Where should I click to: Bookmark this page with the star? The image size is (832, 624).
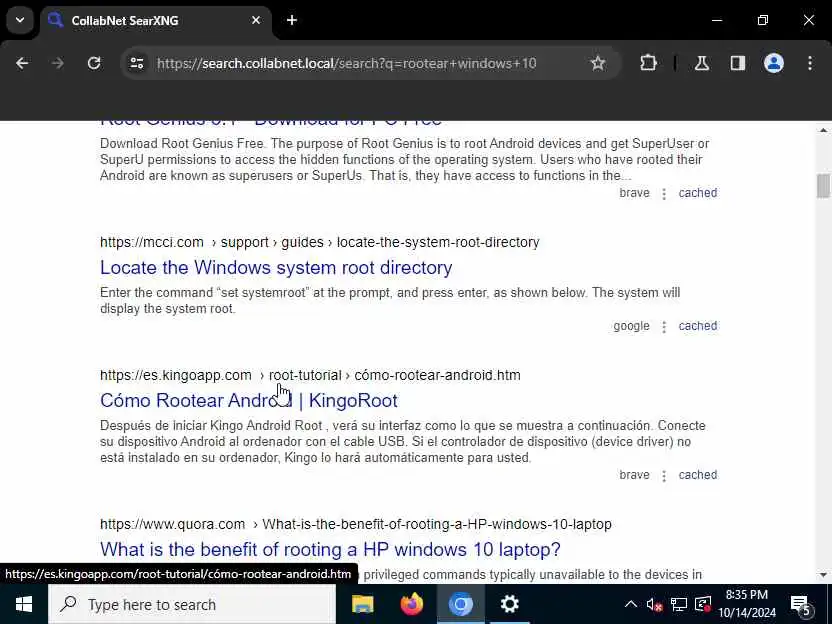pos(598,63)
